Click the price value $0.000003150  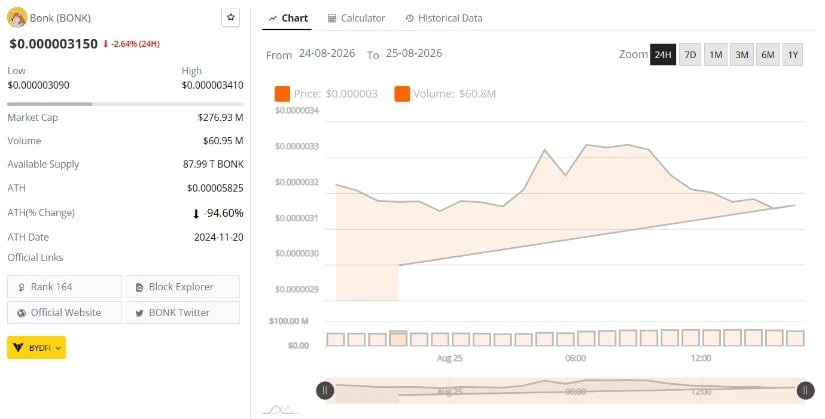coord(53,44)
